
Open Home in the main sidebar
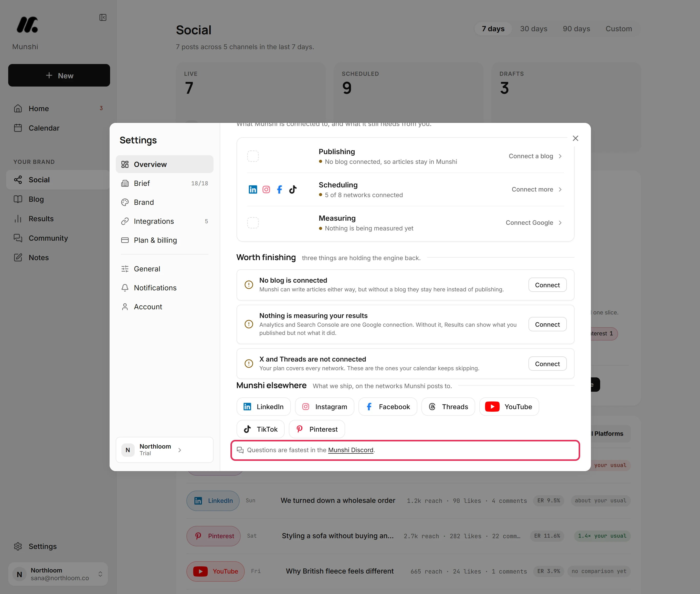click(x=58, y=108)
